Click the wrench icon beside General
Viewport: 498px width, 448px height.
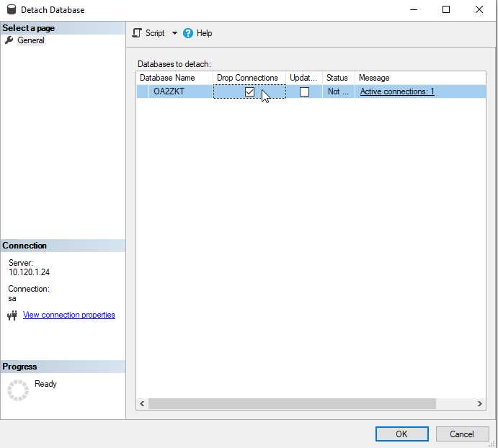[9, 40]
